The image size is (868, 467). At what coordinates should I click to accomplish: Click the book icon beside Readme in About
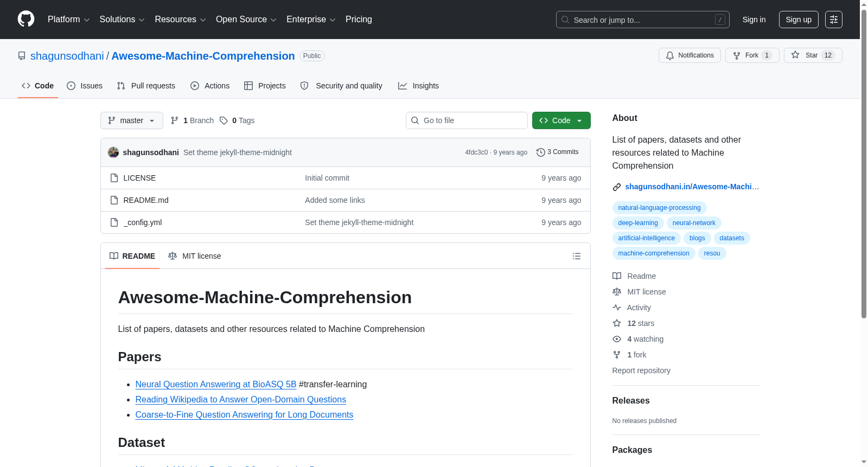tap(617, 276)
